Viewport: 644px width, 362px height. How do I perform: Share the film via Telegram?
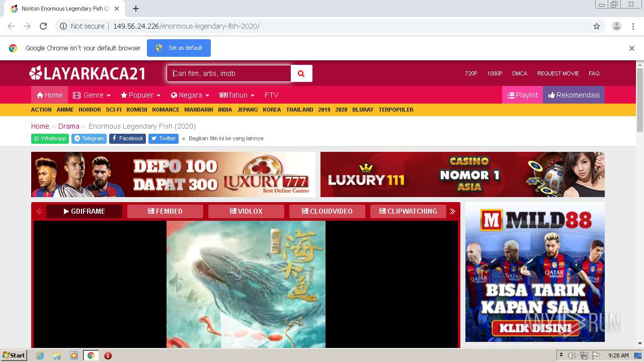tap(89, 139)
